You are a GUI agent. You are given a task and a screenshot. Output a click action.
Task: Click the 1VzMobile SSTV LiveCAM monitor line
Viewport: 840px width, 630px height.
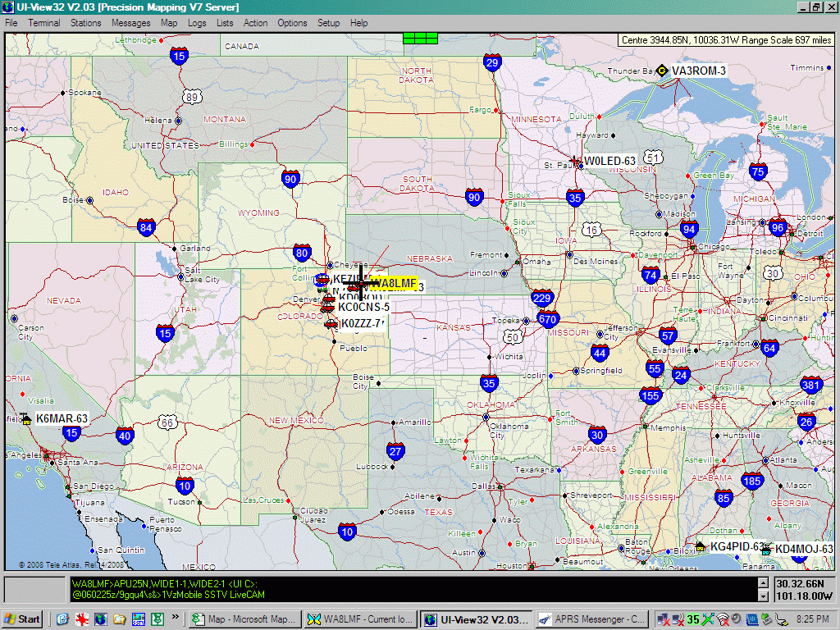(168, 595)
